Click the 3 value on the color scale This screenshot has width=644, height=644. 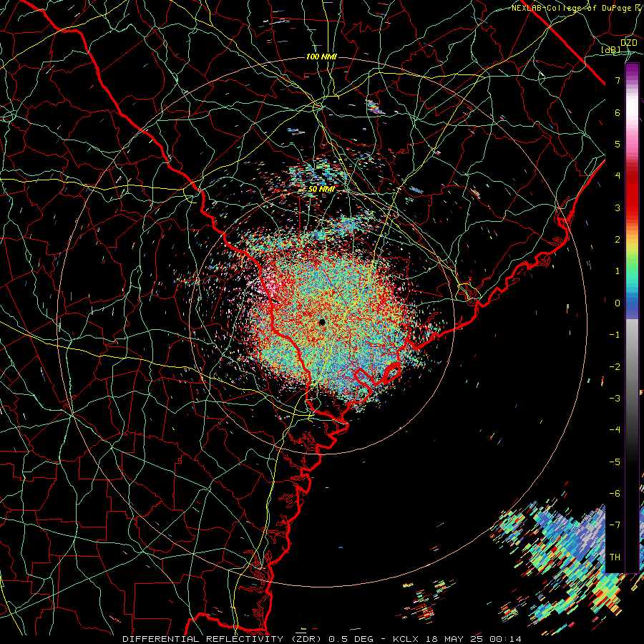(x=618, y=208)
